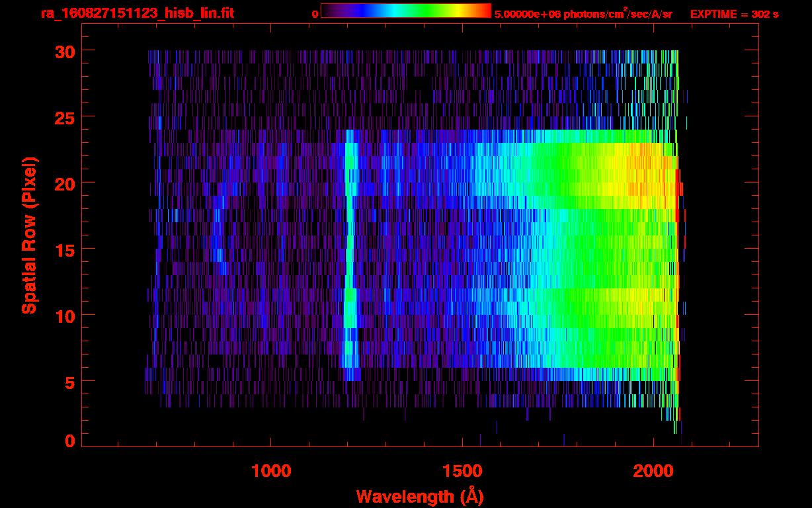Viewport: 812px width, 508px height.
Task: Click the x-axis tick label 2000
Action: pyautogui.click(x=653, y=471)
